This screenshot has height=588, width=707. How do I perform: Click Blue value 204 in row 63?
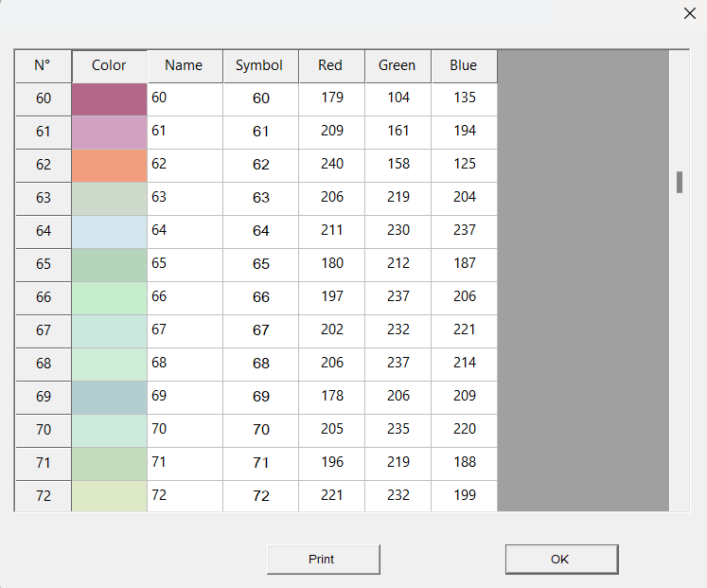click(x=464, y=199)
